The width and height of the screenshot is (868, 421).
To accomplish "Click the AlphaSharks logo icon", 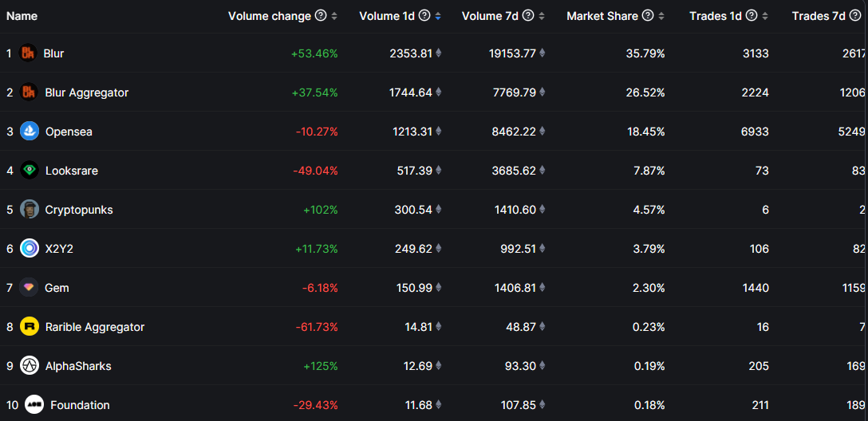I will pos(30,366).
